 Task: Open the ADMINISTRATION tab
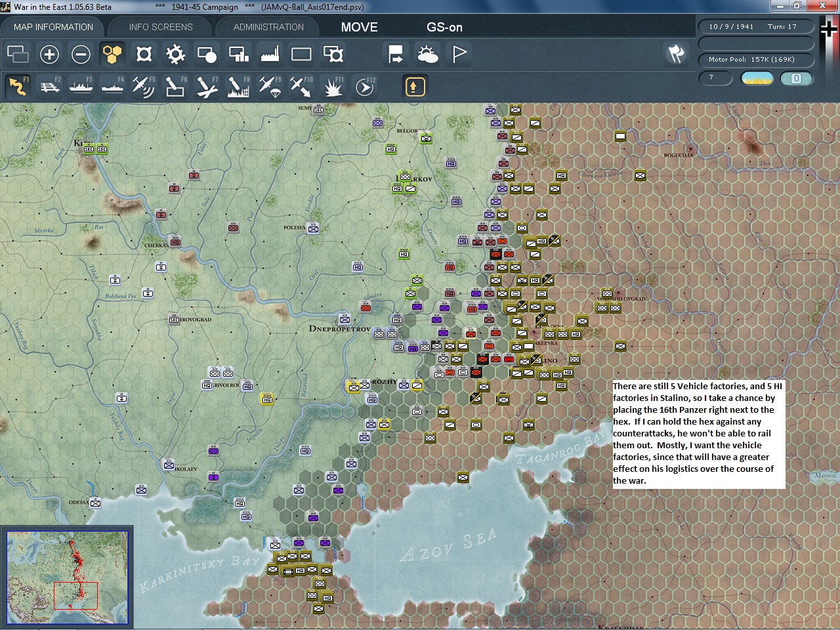coord(268,27)
